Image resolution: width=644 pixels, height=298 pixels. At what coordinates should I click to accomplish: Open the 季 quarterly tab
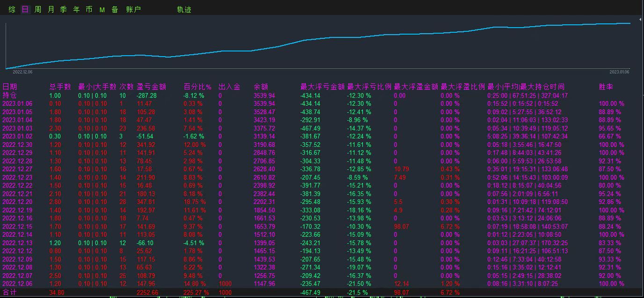coord(64,9)
